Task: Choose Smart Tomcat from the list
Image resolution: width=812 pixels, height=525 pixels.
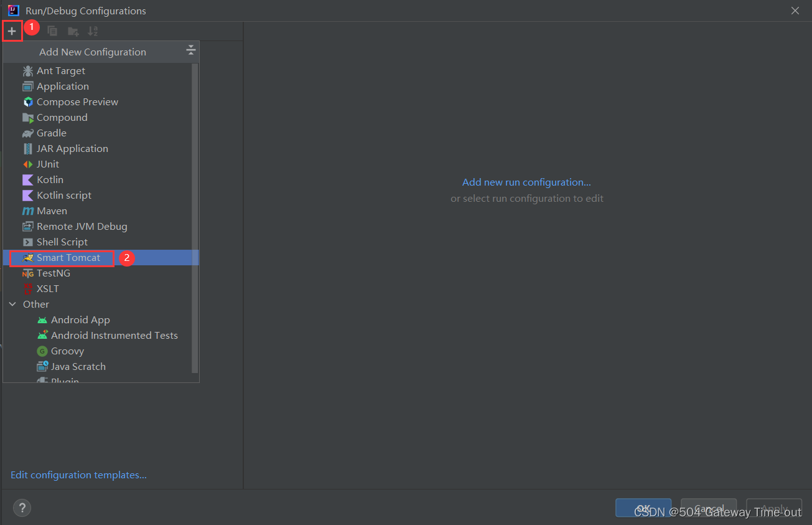Action: [x=68, y=258]
